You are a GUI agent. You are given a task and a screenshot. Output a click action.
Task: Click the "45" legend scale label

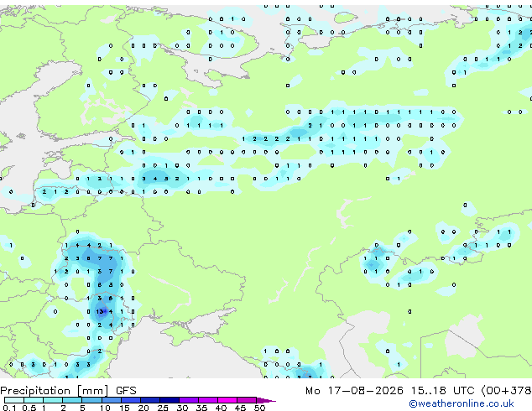coord(240,408)
